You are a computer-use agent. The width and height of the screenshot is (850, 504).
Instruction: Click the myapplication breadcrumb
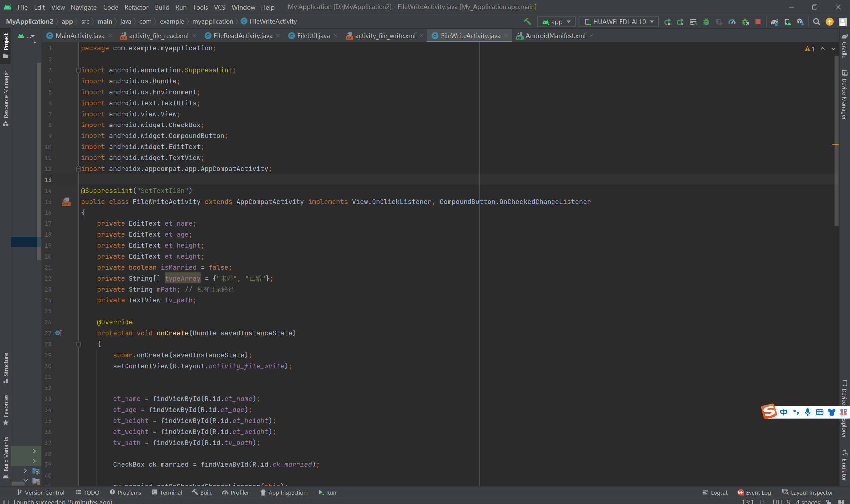click(212, 21)
